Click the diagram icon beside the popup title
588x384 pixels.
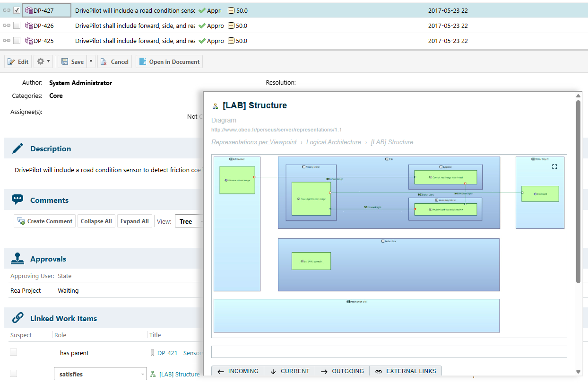(x=215, y=106)
